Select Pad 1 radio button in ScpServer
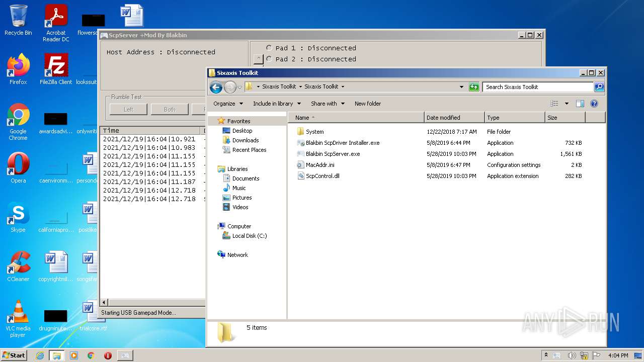This screenshot has width=644, height=362. [269, 48]
